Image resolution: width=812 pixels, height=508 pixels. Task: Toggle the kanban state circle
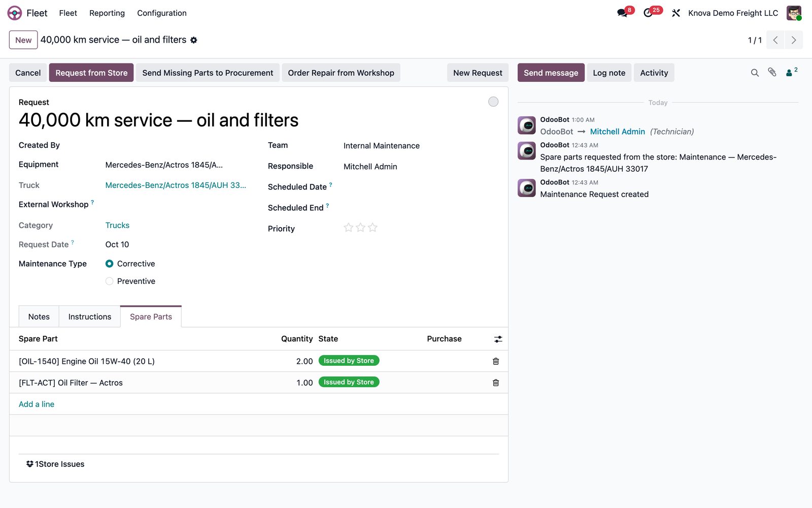click(x=493, y=102)
